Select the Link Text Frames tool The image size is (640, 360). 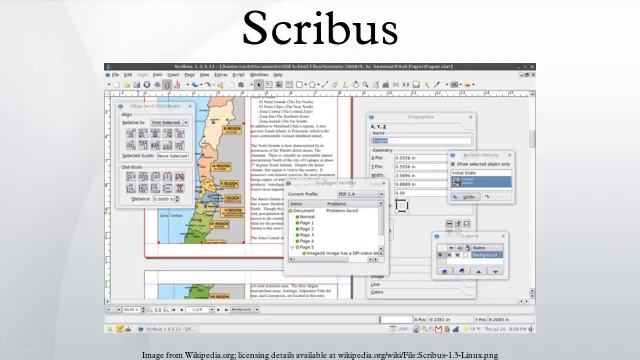coord(396,84)
